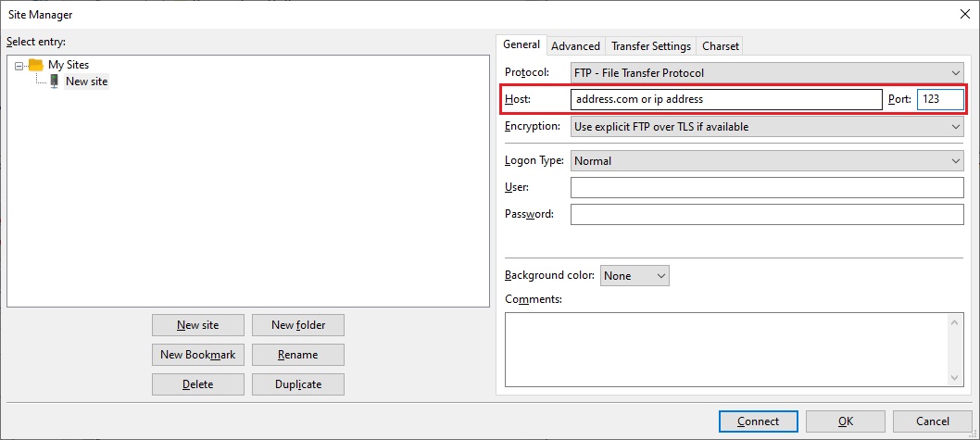This screenshot has width=980, height=440.
Task: Click the Host input field
Action: point(726,99)
